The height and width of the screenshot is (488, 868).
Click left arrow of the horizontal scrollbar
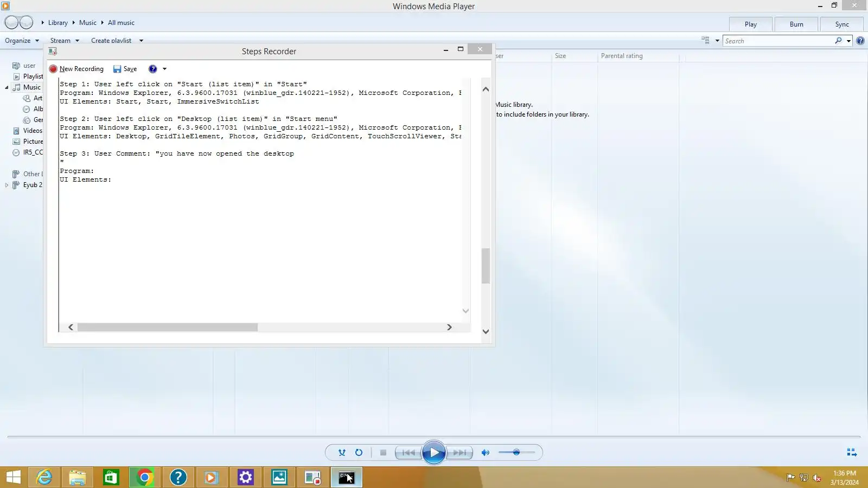click(71, 327)
